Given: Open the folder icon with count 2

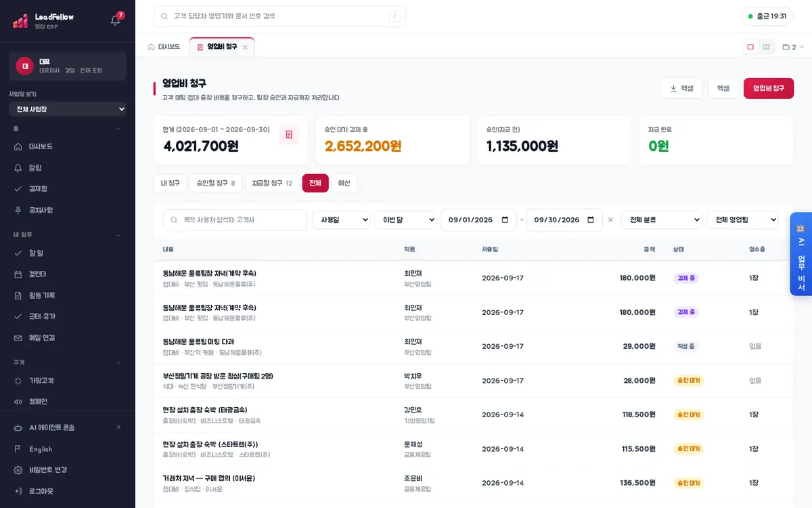Looking at the screenshot, I should point(793,47).
